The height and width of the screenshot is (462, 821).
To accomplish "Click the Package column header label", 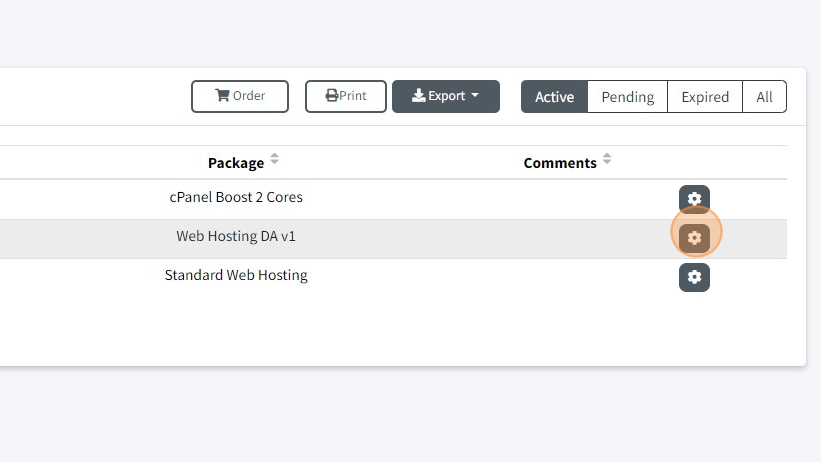I will 236,163.
